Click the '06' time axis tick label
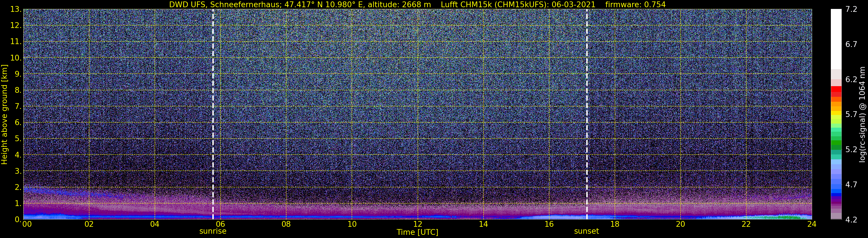Image resolution: width=868 pixels, height=238 pixels. (x=220, y=224)
